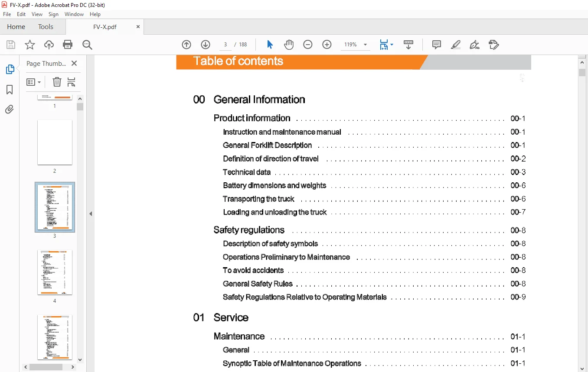Select the Highlight text pen tool
Image resolution: width=588 pixels, height=372 pixels.
point(456,45)
